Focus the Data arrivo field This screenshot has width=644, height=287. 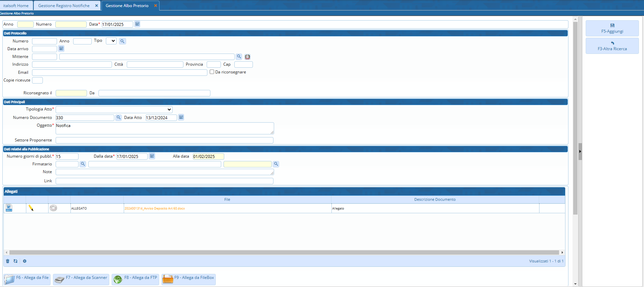(45, 49)
